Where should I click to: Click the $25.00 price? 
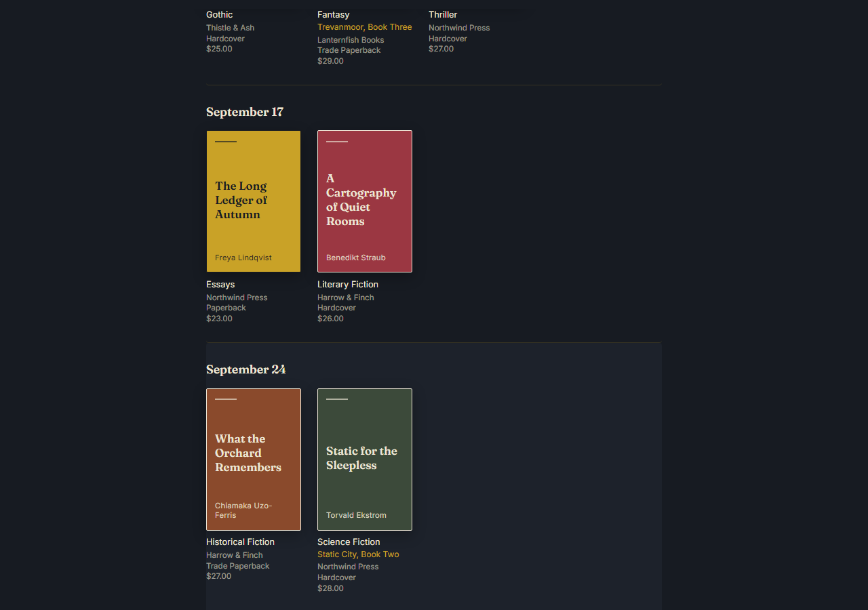(x=219, y=49)
